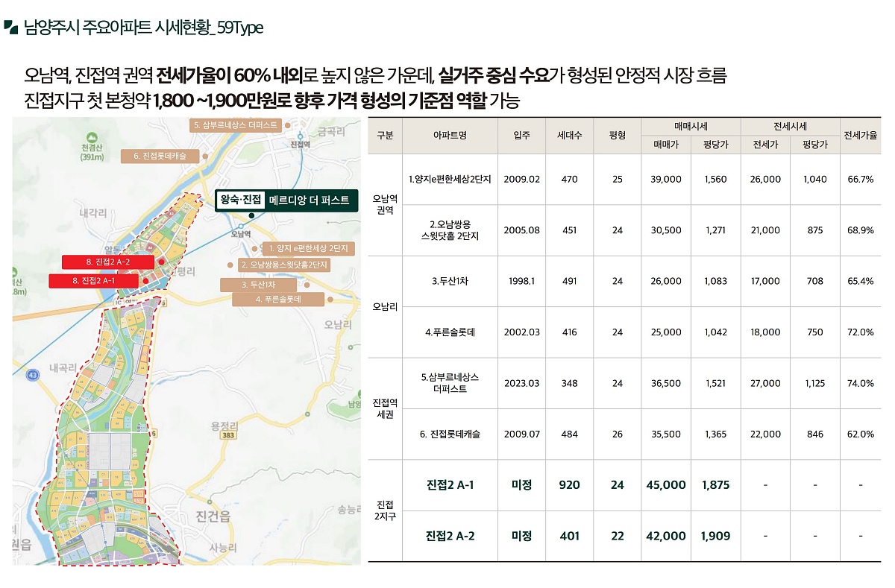895x588 pixels.
Task: Click the 5. 삼부르네상스 더퍼스트 map label
Action: coord(236,125)
